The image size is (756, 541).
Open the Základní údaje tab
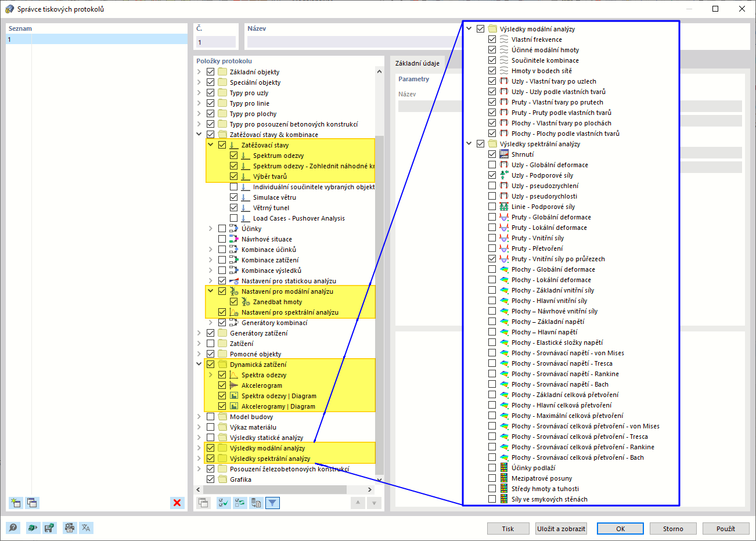pos(417,63)
